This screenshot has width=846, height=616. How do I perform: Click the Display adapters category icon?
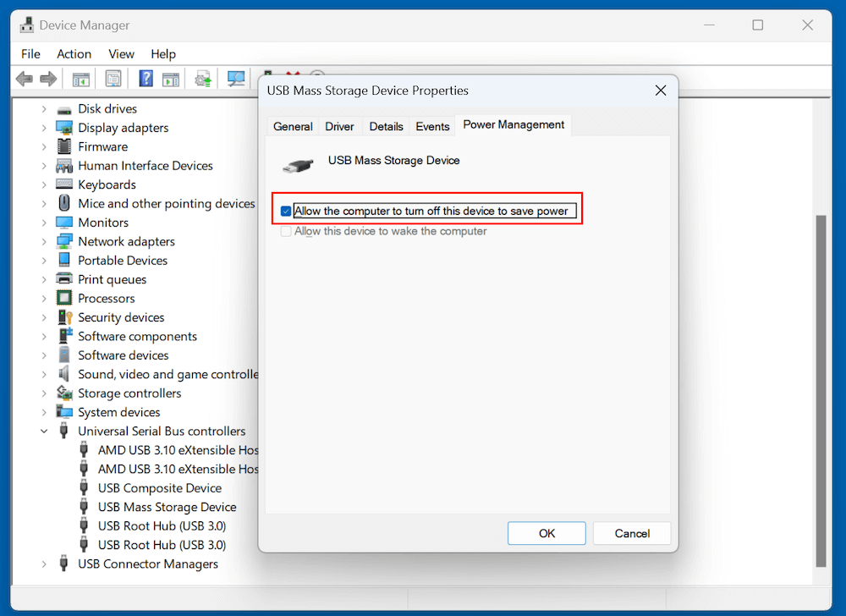point(64,128)
